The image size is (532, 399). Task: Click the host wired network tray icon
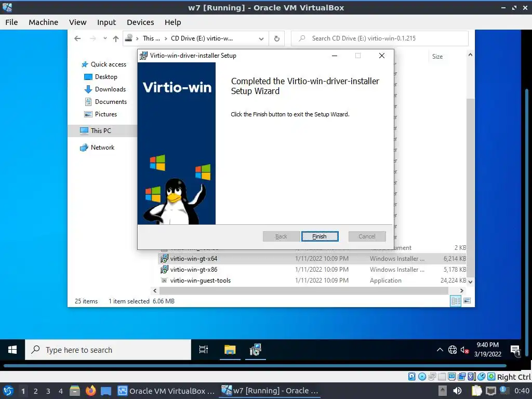click(x=491, y=391)
